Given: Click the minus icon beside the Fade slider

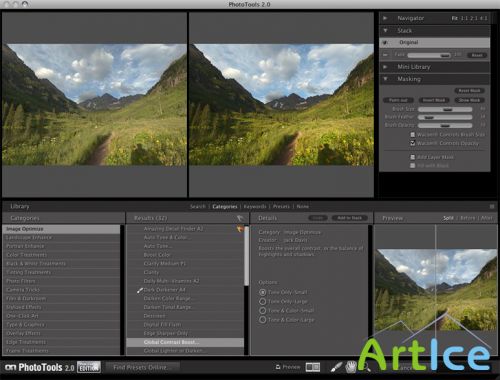Looking at the screenshot, I should (385, 55).
